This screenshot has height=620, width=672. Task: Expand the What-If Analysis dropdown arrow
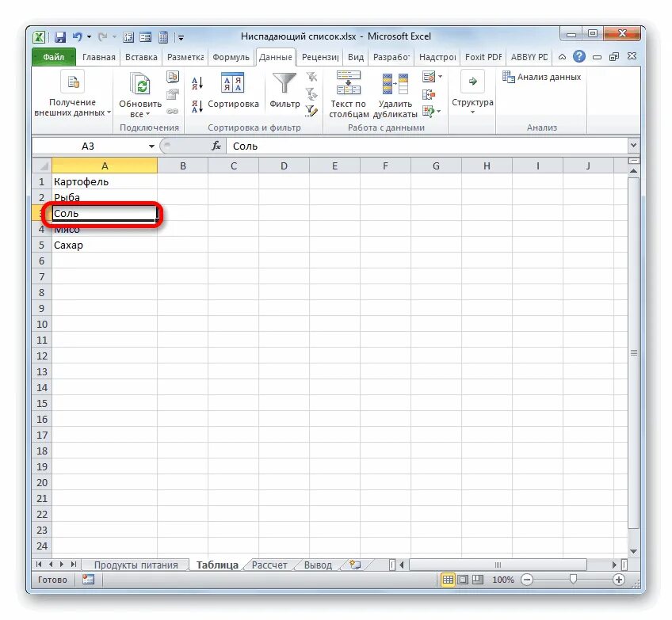click(x=439, y=112)
